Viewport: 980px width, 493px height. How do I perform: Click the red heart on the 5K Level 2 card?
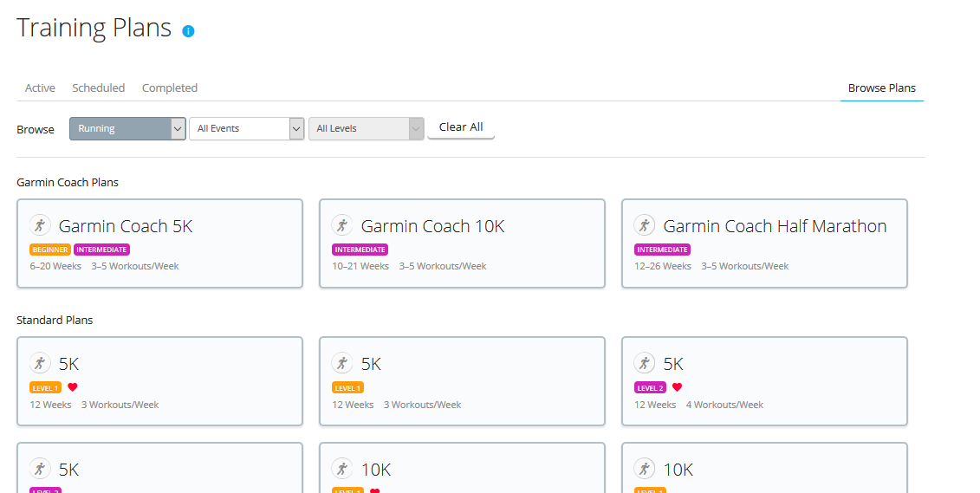(677, 387)
